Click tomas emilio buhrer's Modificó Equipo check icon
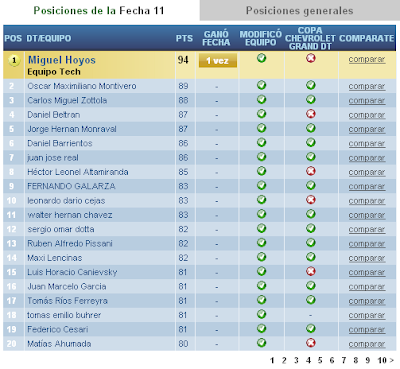400x369 pixels. click(x=262, y=314)
